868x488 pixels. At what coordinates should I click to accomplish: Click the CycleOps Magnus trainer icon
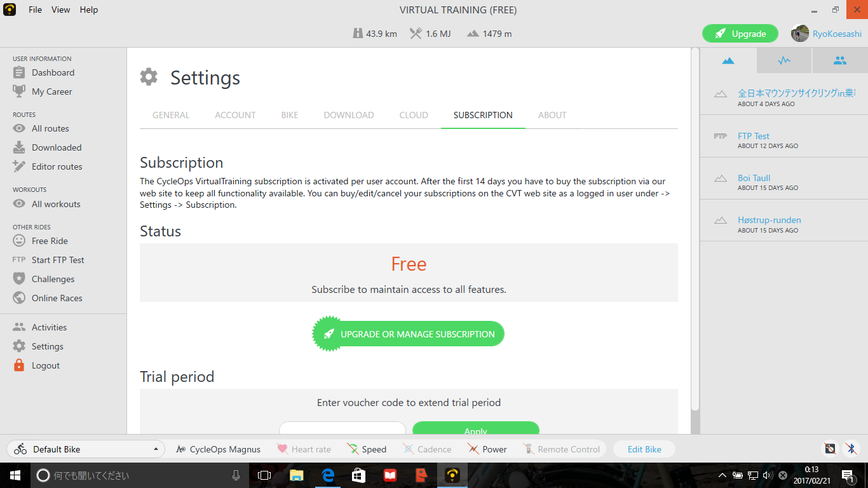coord(180,449)
